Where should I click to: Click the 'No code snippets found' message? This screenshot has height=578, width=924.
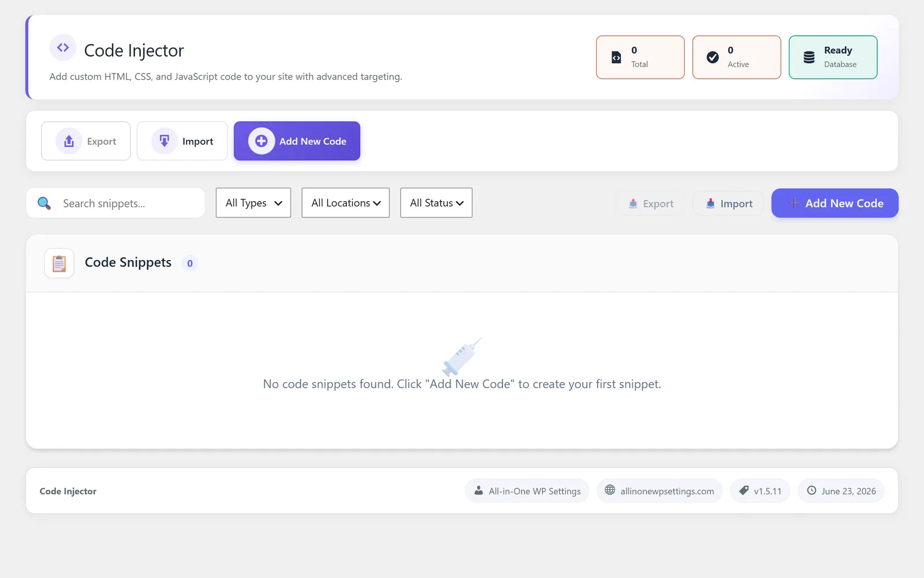click(462, 384)
